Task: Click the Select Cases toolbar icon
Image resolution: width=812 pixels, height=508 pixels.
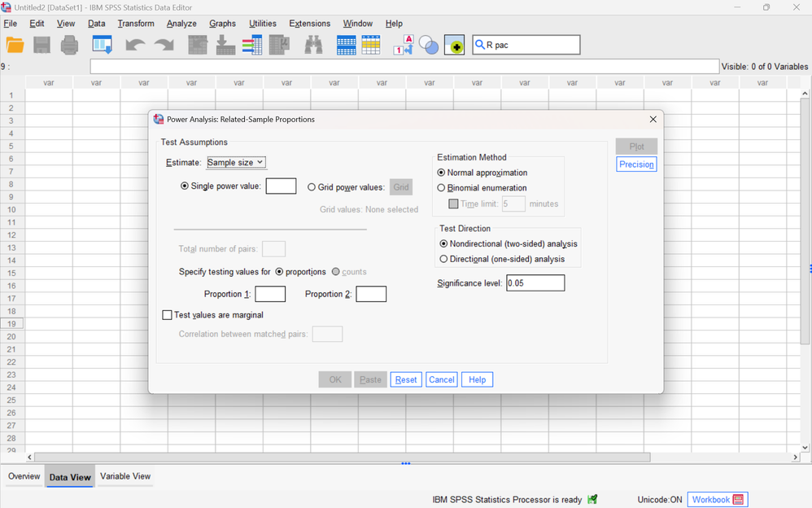Action: (371, 45)
